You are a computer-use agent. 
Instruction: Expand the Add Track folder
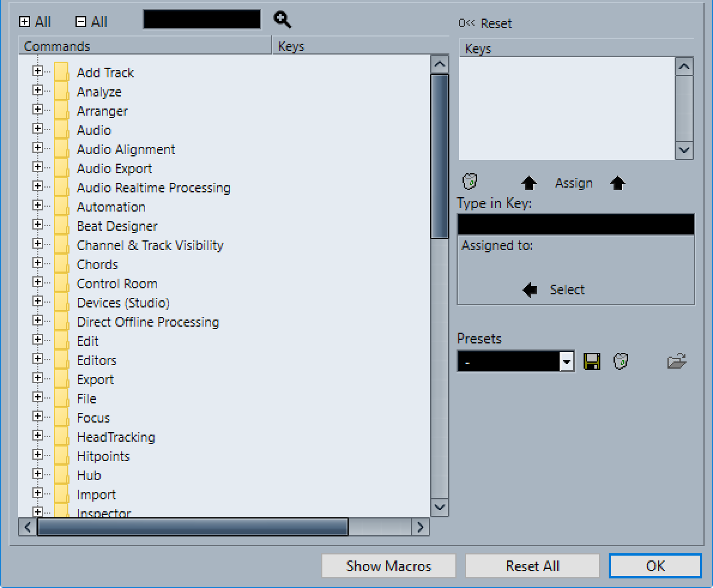click(x=38, y=71)
